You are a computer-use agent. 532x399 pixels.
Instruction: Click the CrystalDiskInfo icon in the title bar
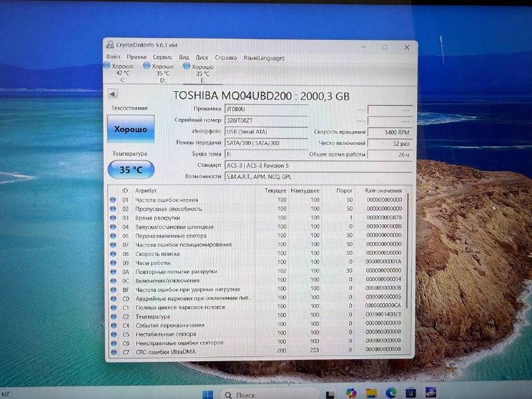coord(110,45)
